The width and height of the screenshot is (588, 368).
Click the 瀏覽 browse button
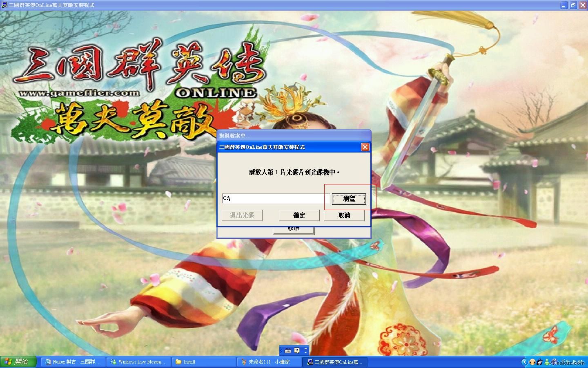349,199
